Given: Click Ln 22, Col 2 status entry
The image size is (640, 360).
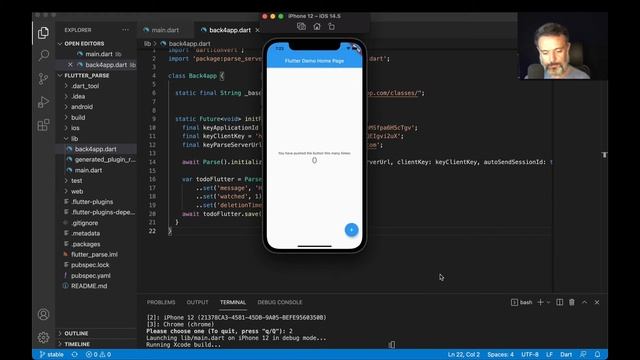Looking at the screenshot, I should point(464,355).
